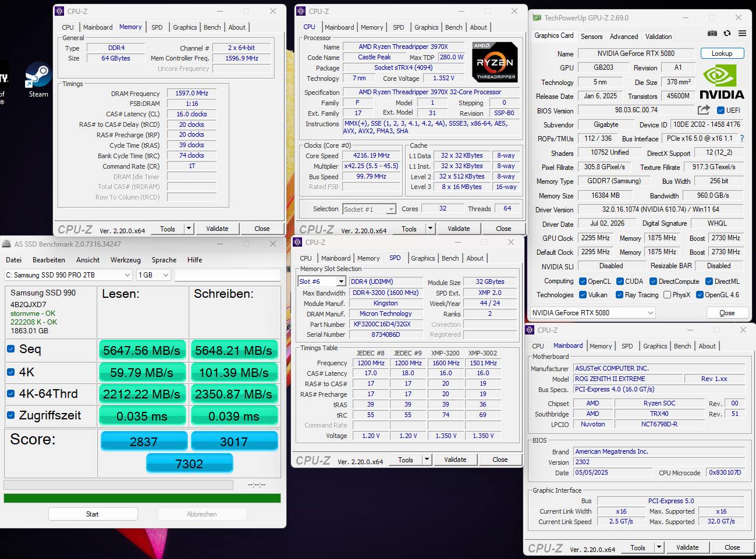756x559 pixels.
Task: Toggle the 4K benchmark checkbox
Action: (x=10, y=372)
